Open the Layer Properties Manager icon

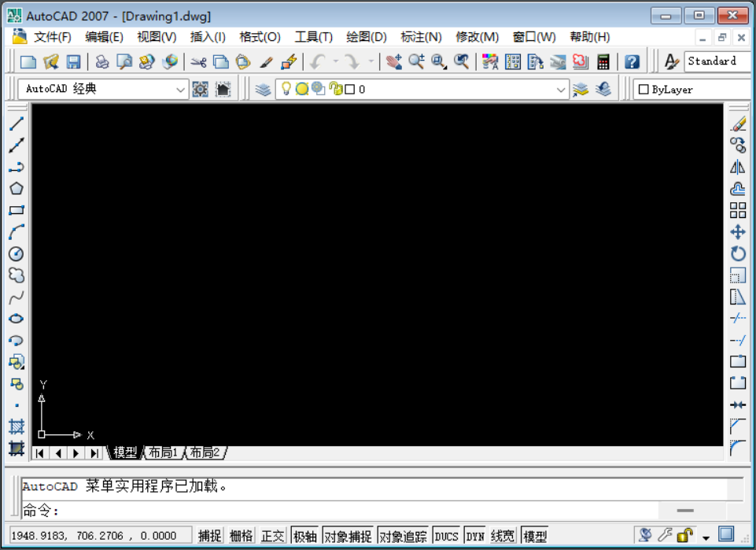click(x=263, y=90)
